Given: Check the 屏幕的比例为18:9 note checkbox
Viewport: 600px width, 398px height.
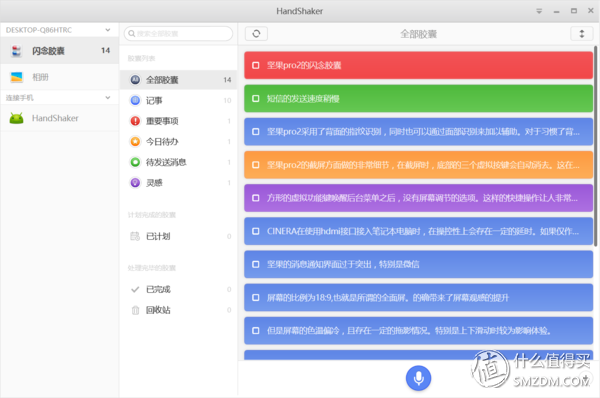Looking at the screenshot, I should [256, 297].
